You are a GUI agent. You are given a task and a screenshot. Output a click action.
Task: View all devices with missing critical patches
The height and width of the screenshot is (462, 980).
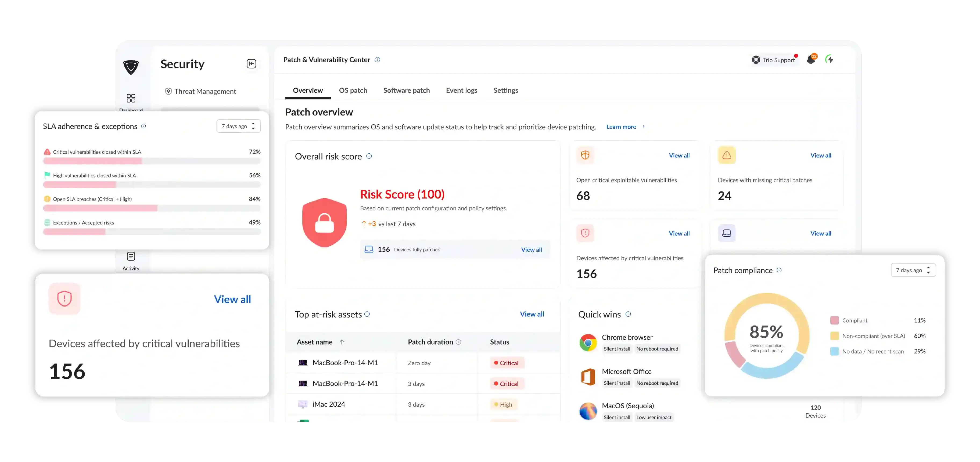(x=821, y=156)
